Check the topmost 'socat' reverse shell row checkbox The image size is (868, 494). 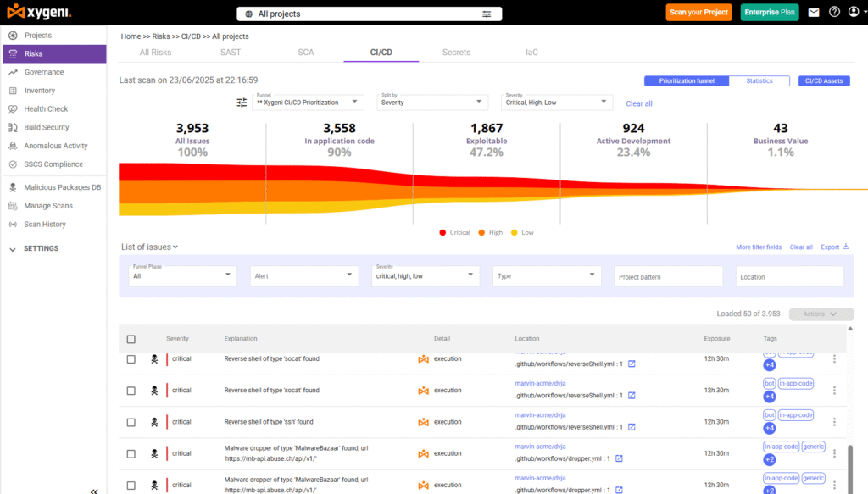[x=131, y=359]
